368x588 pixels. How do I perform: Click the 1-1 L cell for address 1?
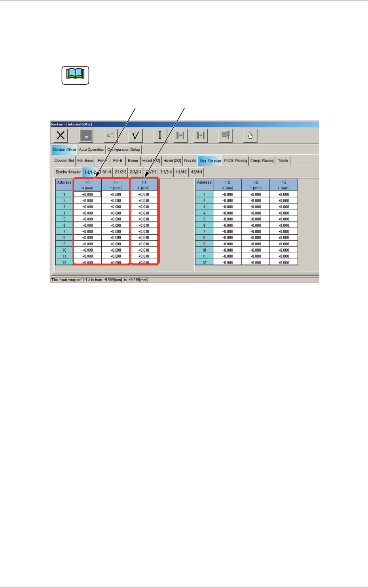[144, 194]
